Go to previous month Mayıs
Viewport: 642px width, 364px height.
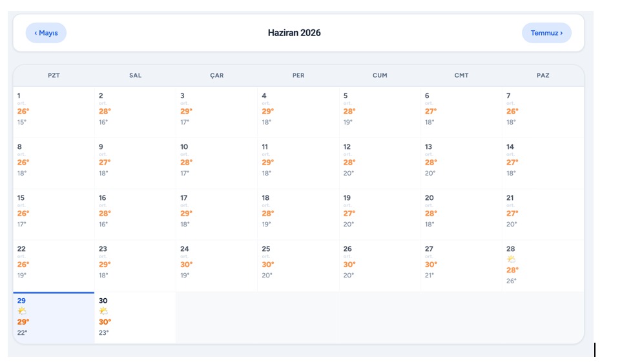[46, 33]
